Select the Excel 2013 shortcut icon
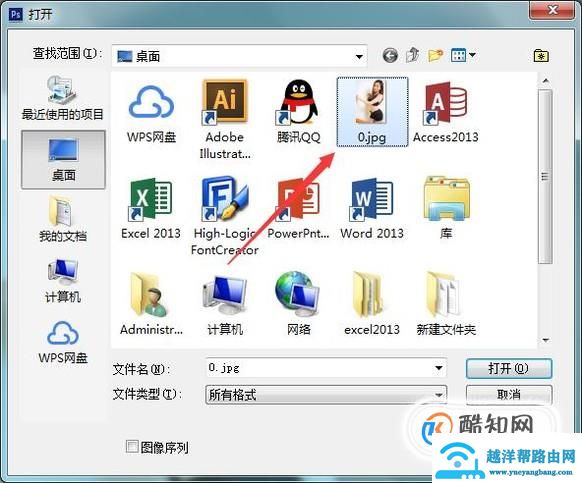 150,199
